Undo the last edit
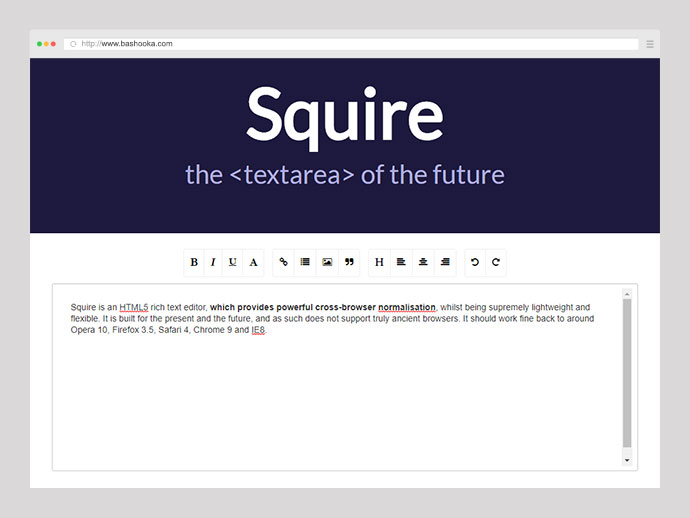Image resolution: width=690 pixels, height=518 pixels. pyautogui.click(x=475, y=262)
